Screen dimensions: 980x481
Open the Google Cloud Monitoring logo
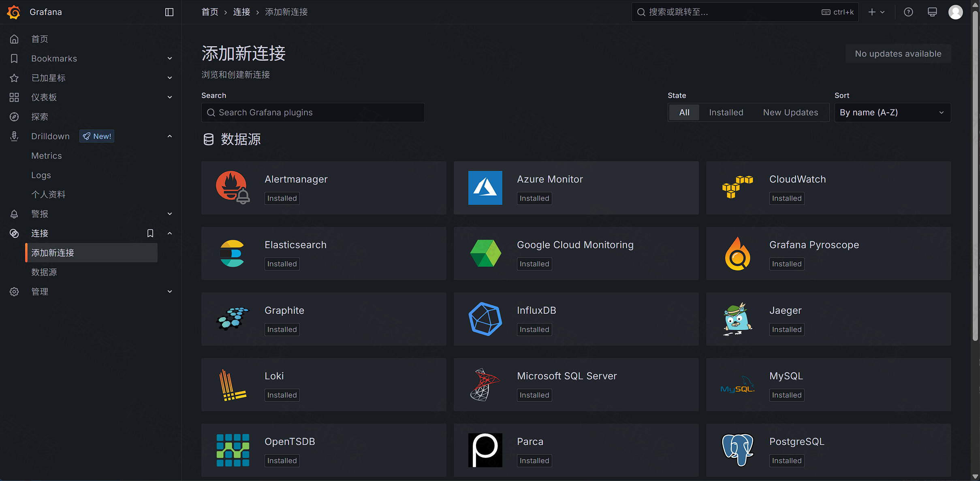coord(485,253)
